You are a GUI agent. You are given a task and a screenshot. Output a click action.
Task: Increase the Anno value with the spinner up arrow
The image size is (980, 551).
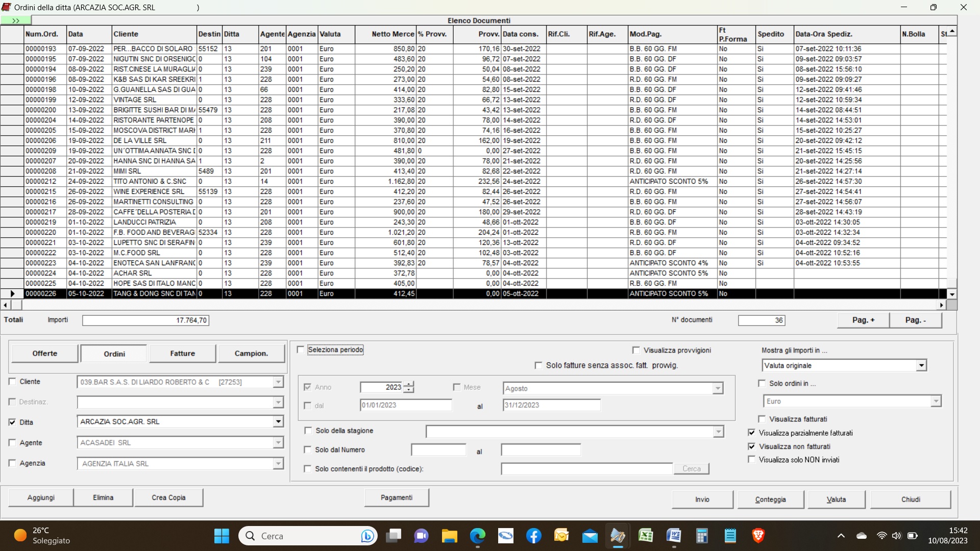408,384
